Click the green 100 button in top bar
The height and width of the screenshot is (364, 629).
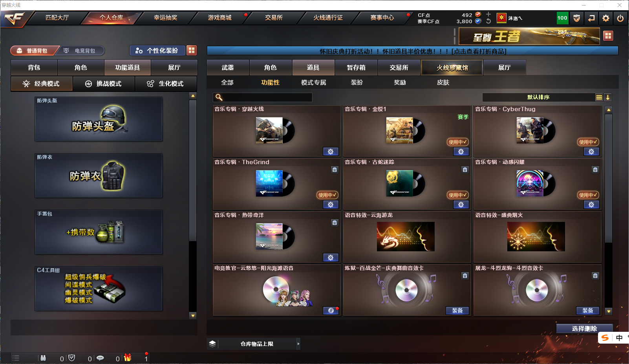point(562,18)
